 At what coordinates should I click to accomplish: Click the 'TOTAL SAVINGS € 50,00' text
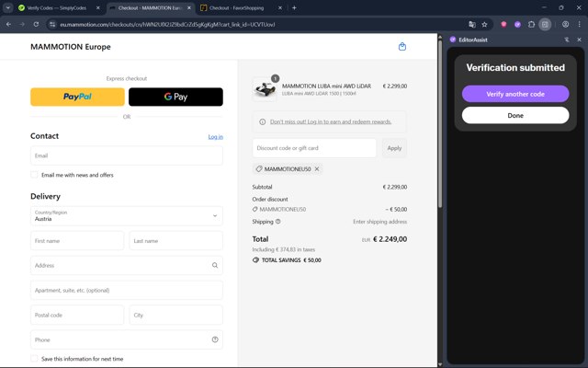291,259
